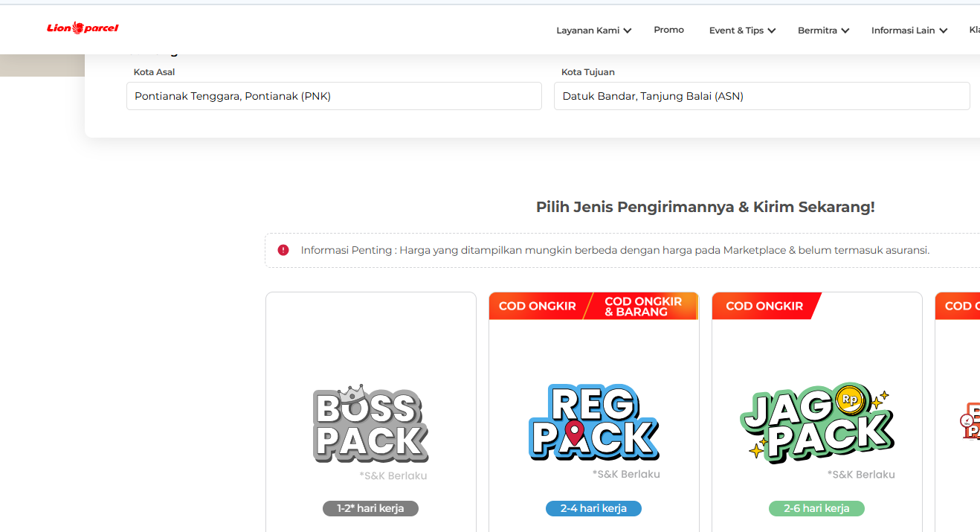This screenshot has width=980, height=532.
Task: Click the COD ONGKIR & BARANG label on REG PACK
Action: tap(643, 307)
